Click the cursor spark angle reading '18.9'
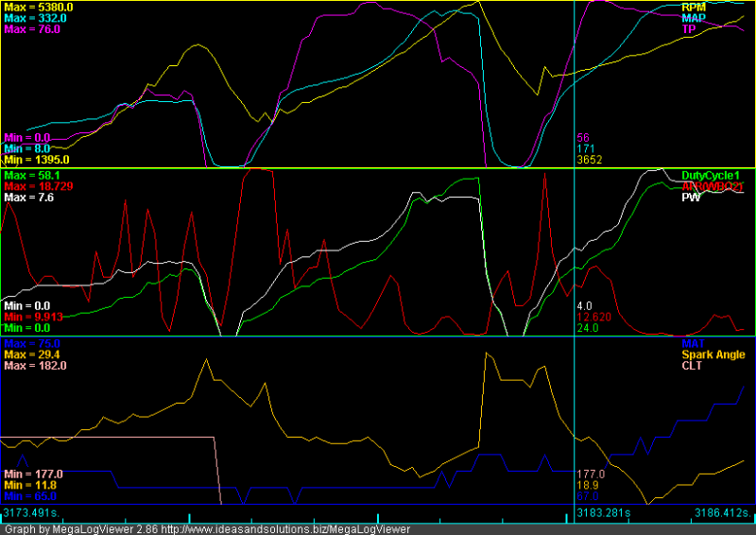Image resolution: width=756 pixels, height=535 pixels. coord(588,486)
